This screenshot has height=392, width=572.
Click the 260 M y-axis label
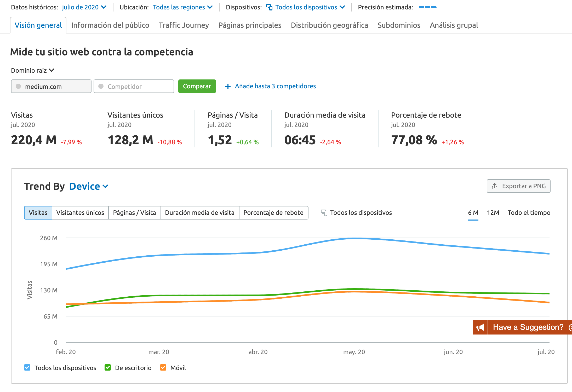point(49,238)
